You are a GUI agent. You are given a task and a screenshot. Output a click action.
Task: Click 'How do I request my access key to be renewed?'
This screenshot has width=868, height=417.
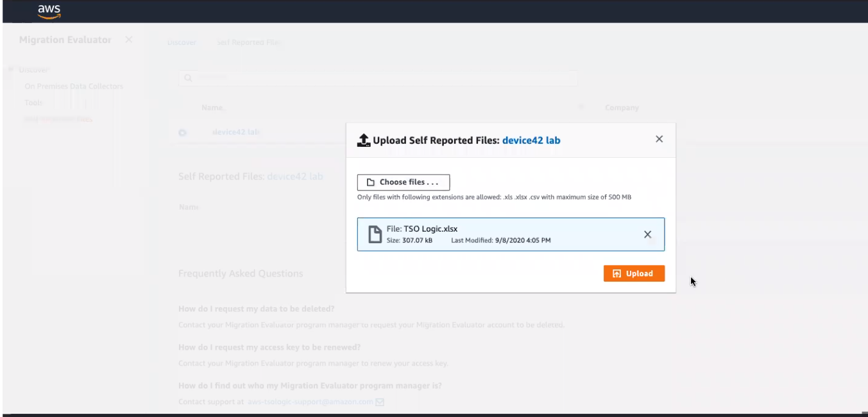(x=269, y=347)
